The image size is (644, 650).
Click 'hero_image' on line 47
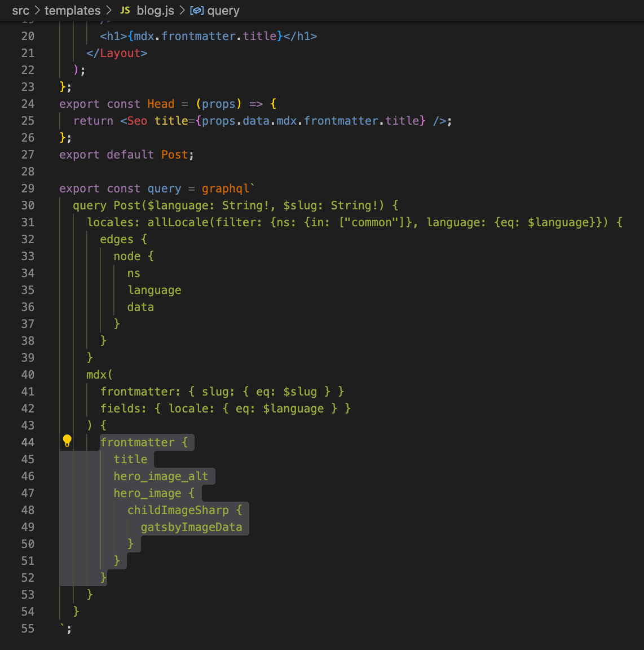(148, 493)
